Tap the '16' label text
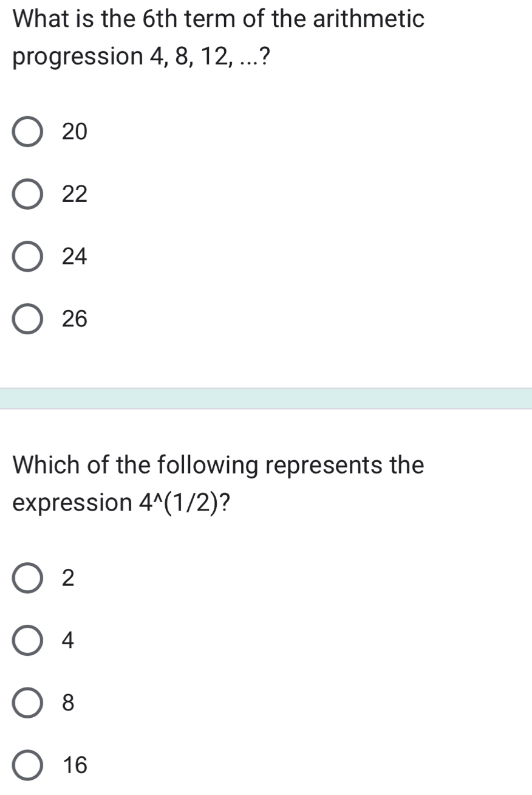Image resolution: width=532 pixels, height=795 pixels. (75, 765)
